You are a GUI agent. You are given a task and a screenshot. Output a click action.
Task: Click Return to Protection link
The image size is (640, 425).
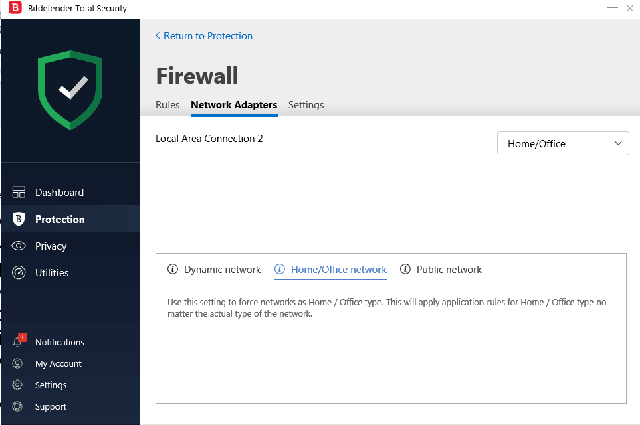(204, 36)
